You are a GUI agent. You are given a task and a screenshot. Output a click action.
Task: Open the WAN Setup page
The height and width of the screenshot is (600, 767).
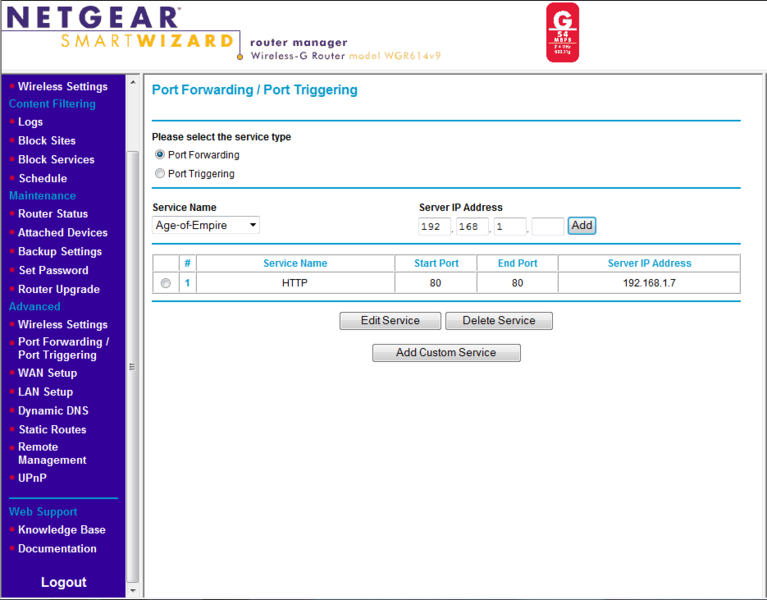[x=47, y=373]
